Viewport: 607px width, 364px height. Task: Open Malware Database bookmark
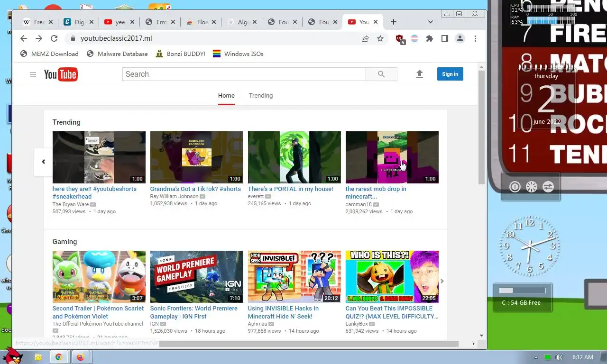tap(117, 54)
